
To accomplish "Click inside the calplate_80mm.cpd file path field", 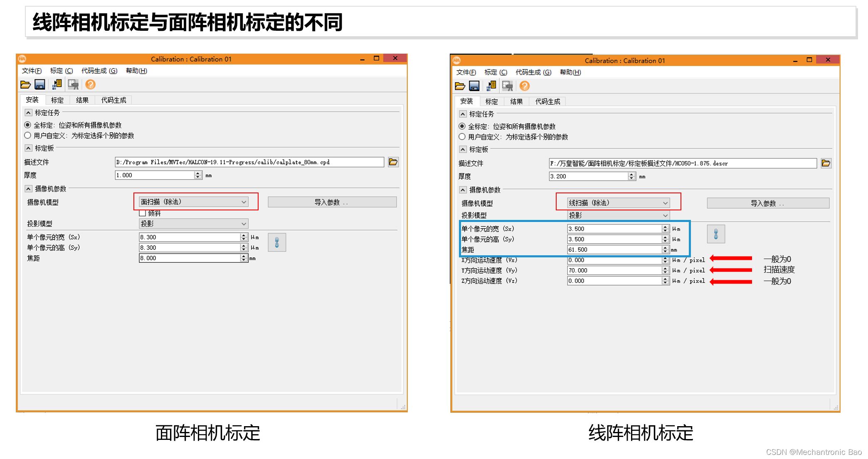I will click(x=249, y=162).
